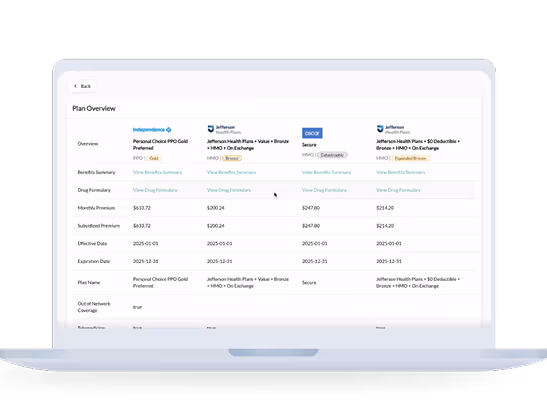Click the Bronze tier badge

tap(232, 158)
